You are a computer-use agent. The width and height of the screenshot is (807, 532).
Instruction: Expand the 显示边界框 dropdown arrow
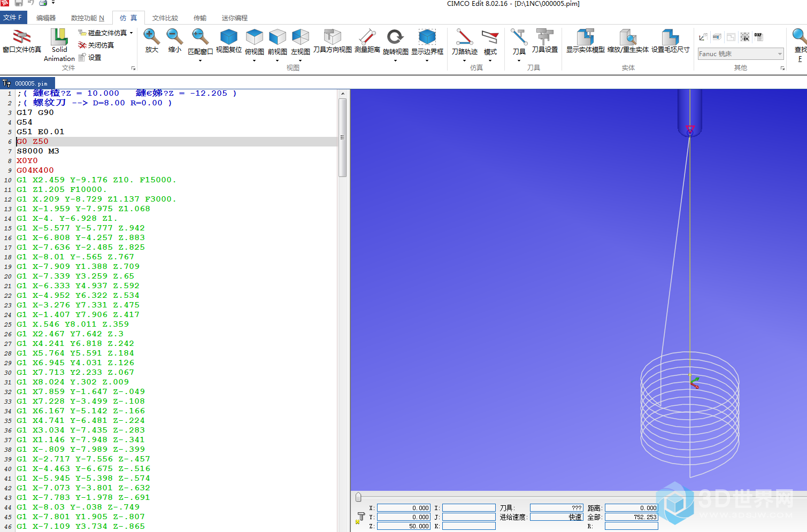[x=427, y=60]
